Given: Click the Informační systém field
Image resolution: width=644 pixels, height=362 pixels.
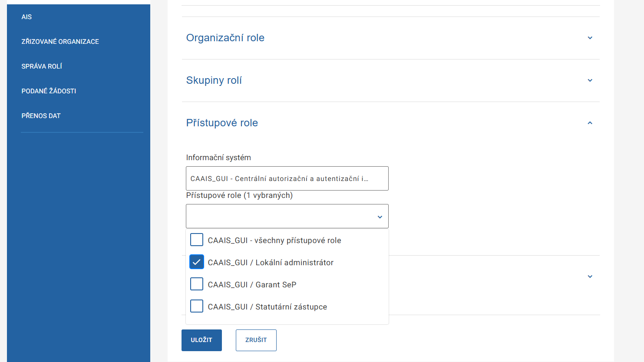Looking at the screenshot, I should coord(287,178).
